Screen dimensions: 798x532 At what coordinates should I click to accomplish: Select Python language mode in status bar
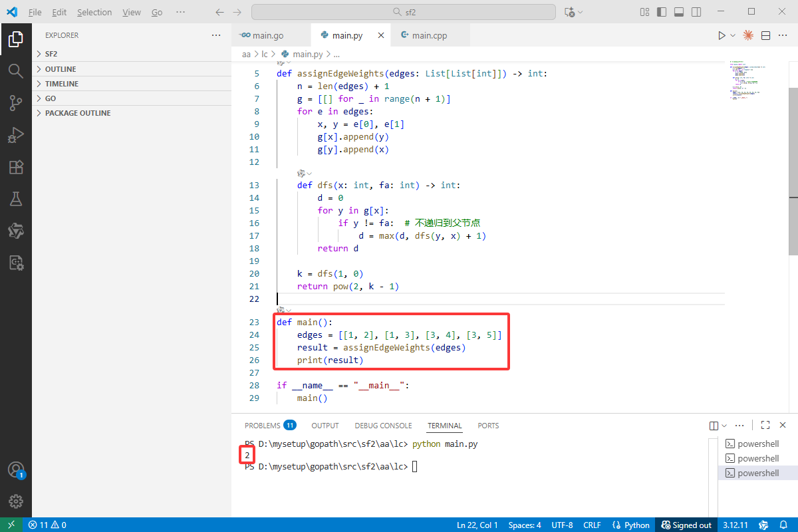[630, 525]
